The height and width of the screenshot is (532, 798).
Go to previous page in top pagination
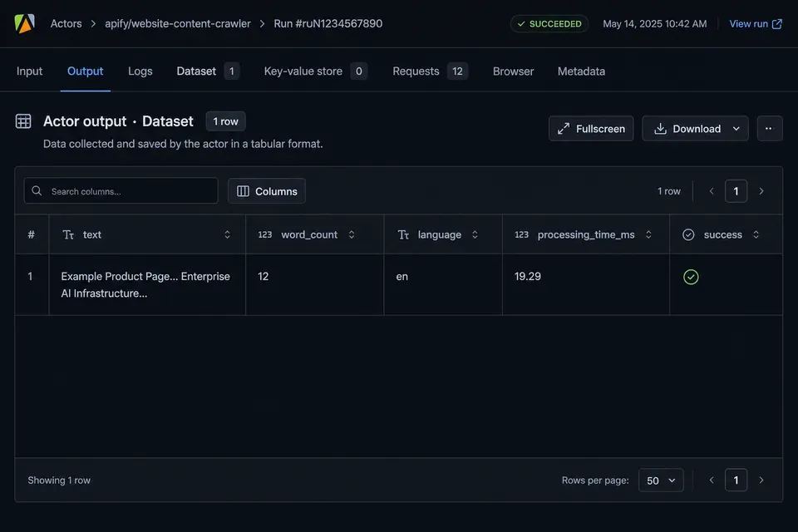(712, 191)
